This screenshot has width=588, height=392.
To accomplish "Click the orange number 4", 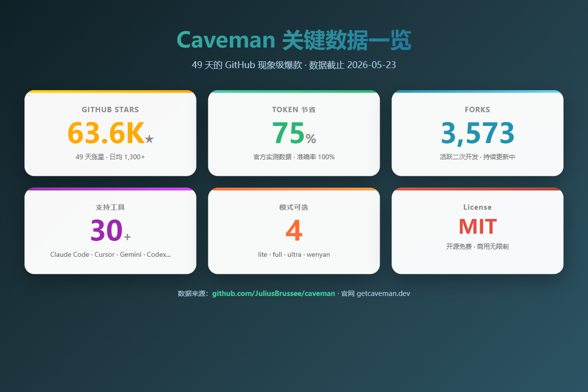I will pyautogui.click(x=294, y=231).
